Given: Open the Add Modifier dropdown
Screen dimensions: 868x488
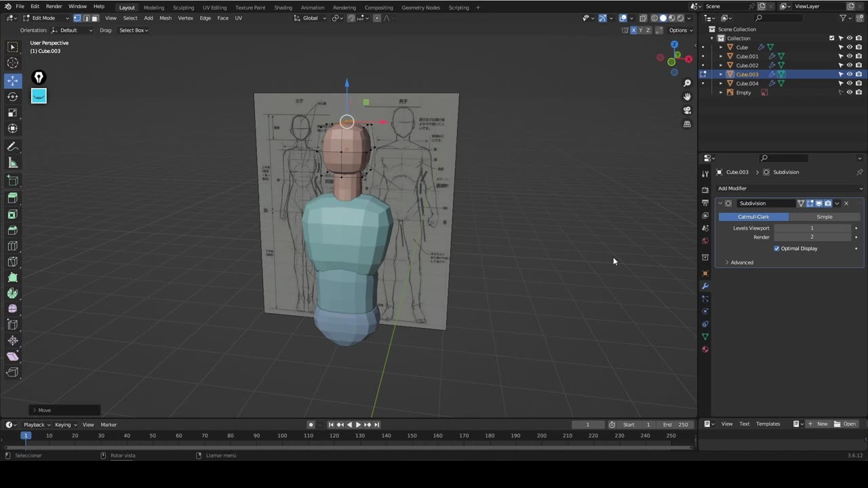Looking at the screenshot, I should tap(790, 188).
